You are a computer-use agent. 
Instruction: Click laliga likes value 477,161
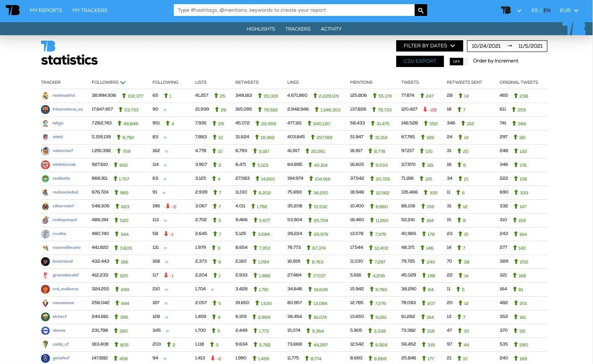294,123
